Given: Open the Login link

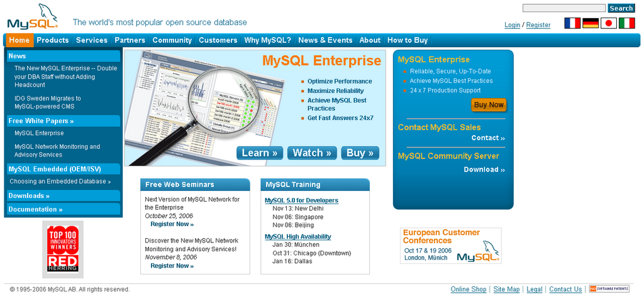Looking at the screenshot, I should 512,25.
